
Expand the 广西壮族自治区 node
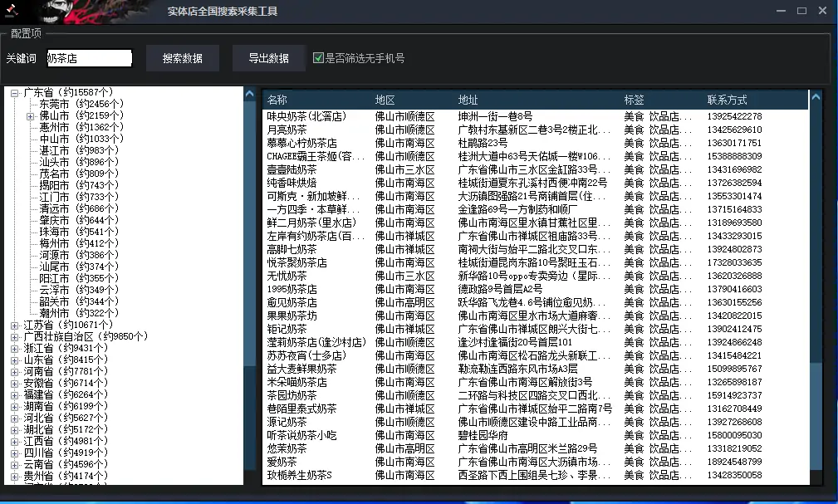14,337
